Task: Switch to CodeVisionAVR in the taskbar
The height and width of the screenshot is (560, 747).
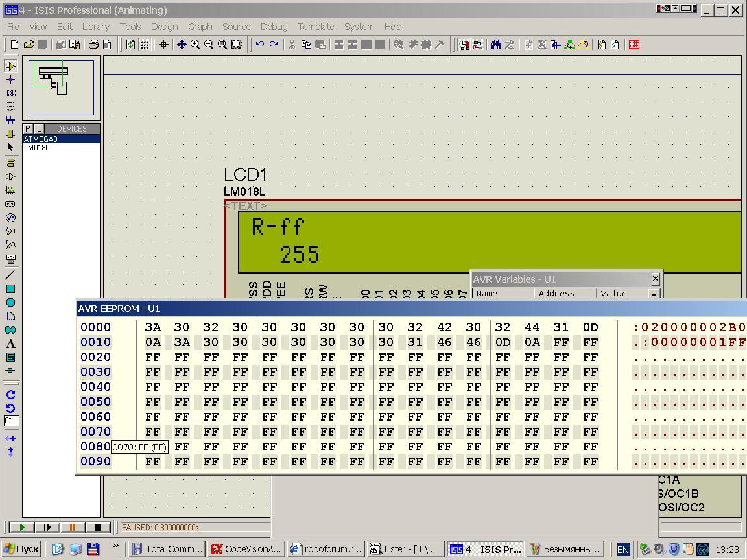Action: point(246,549)
